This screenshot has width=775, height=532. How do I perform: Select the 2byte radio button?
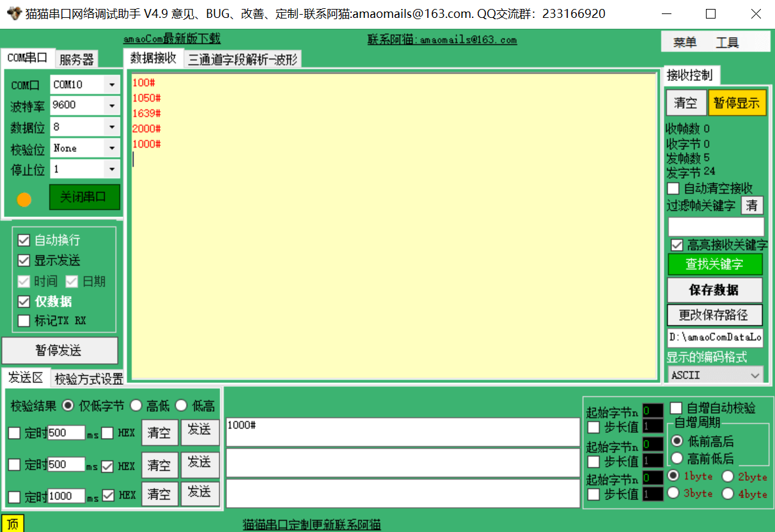pos(728,476)
